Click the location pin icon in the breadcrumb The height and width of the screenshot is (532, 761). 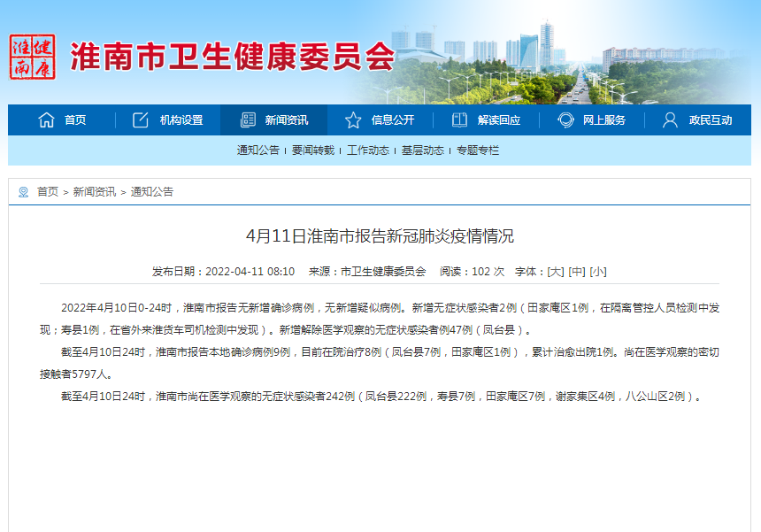25,191
